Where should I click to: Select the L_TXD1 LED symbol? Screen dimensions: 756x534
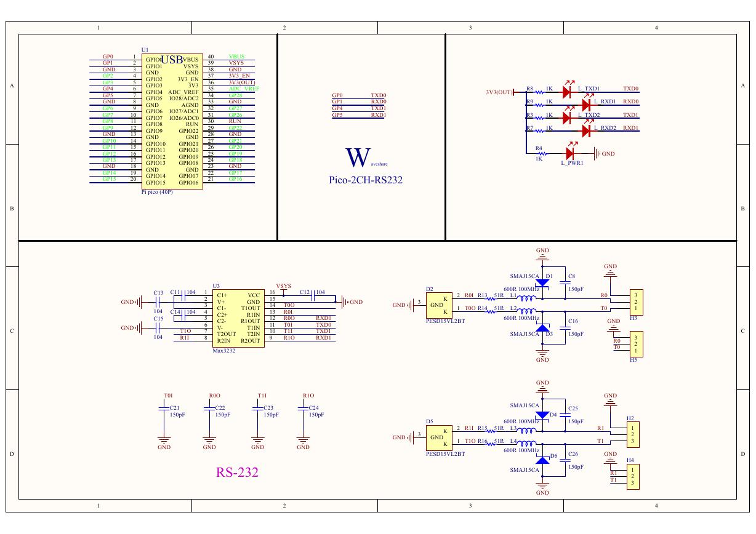point(569,92)
